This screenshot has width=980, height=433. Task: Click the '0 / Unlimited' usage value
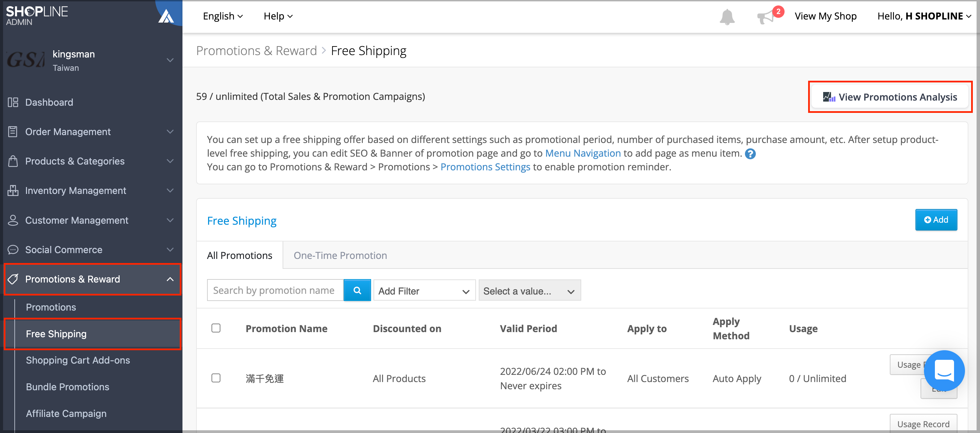click(x=817, y=378)
